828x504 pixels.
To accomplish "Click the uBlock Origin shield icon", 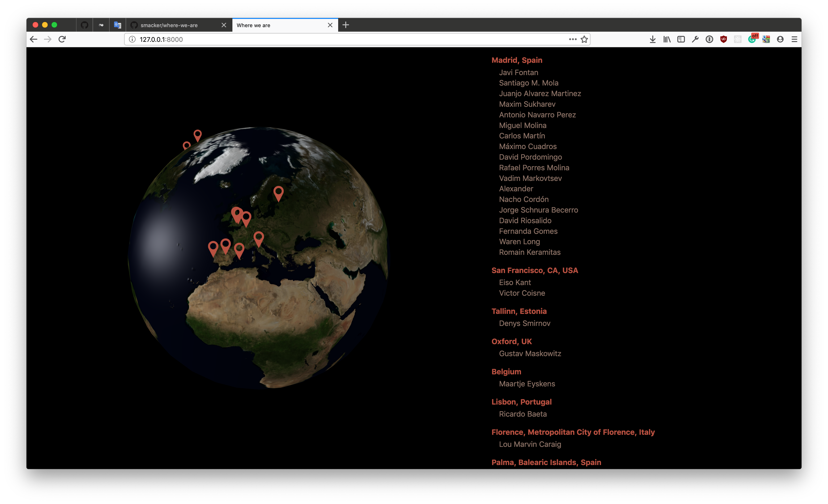I will click(723, 39).
